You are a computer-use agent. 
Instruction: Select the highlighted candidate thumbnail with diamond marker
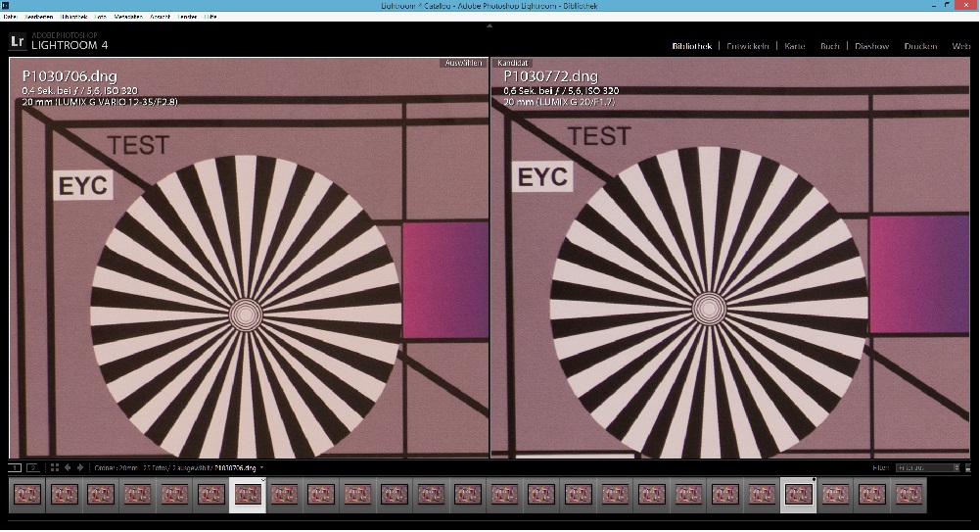tap(799, 495)
